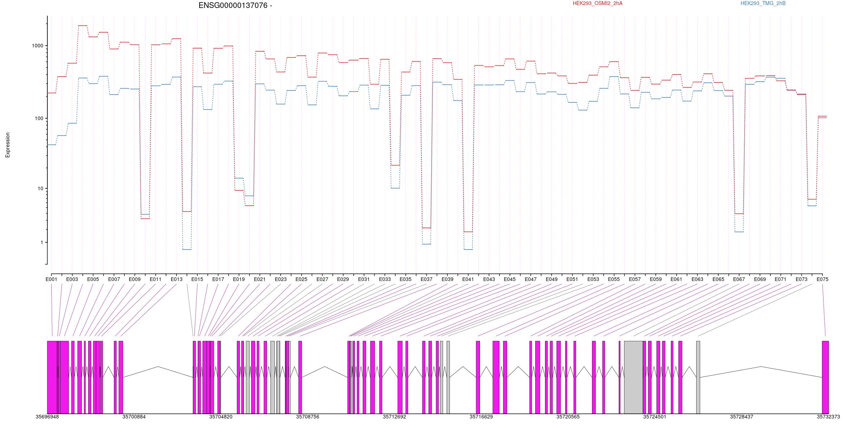Click exon label E031
The height and width of the screenshot is (434, 868).
364,279
